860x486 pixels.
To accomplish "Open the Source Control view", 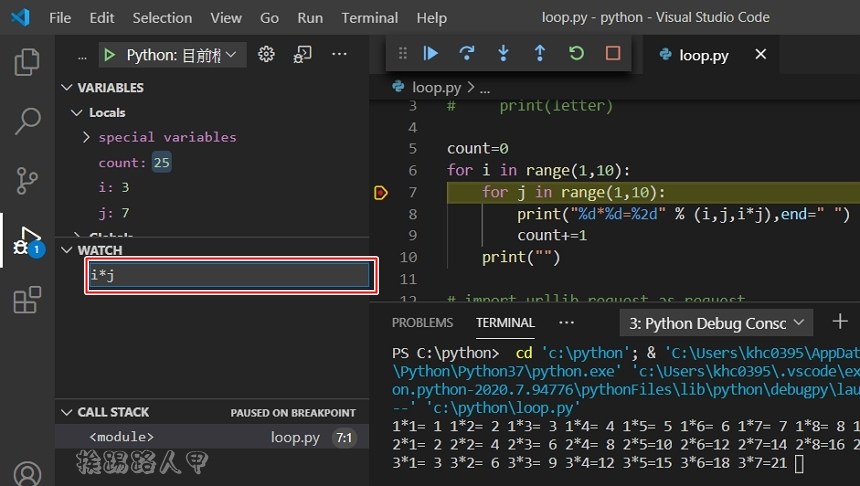I will [x=27, y=181].
